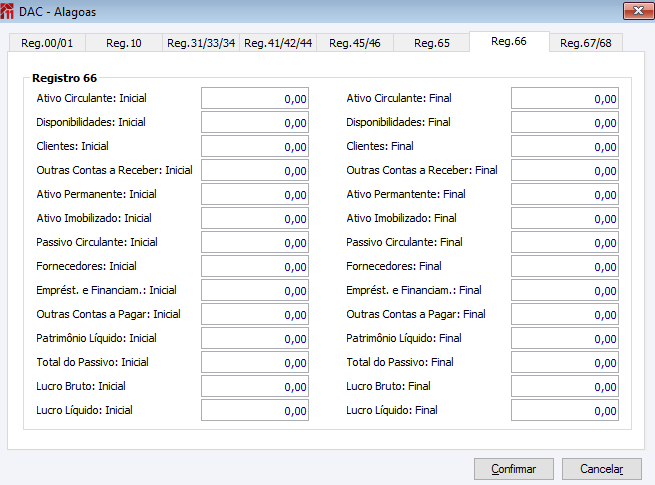Select the Lucro Líquido: Final input

coord(565,411)
